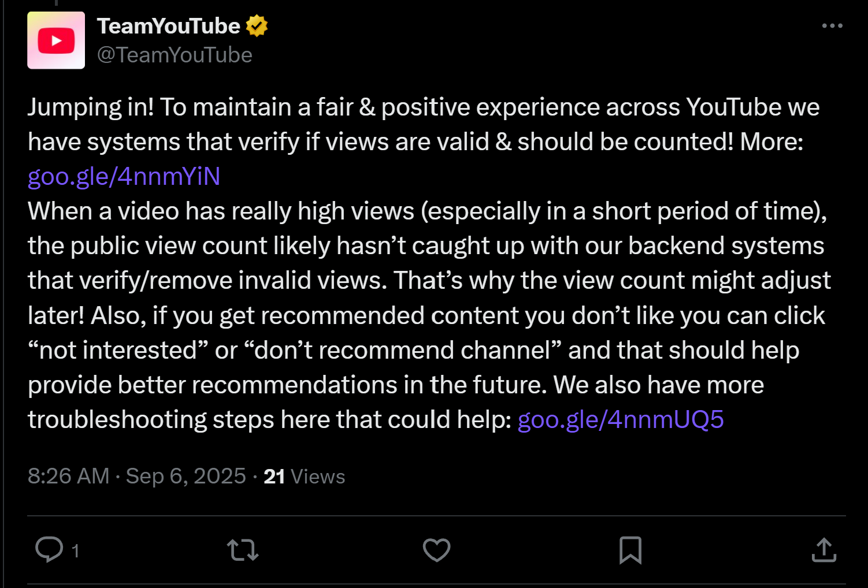Click the Sep 6, 2025 date
Screen dimensions: 868x588
(186, 477)
